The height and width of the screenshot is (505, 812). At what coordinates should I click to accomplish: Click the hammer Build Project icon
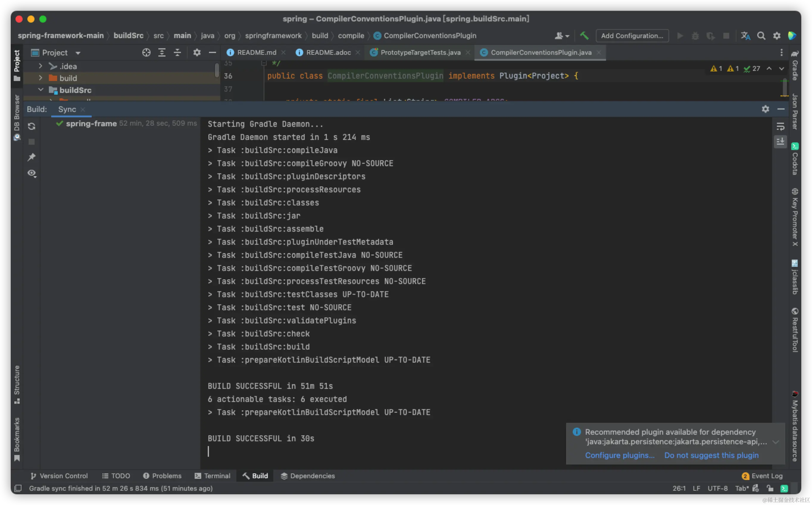tap(584, 36)
